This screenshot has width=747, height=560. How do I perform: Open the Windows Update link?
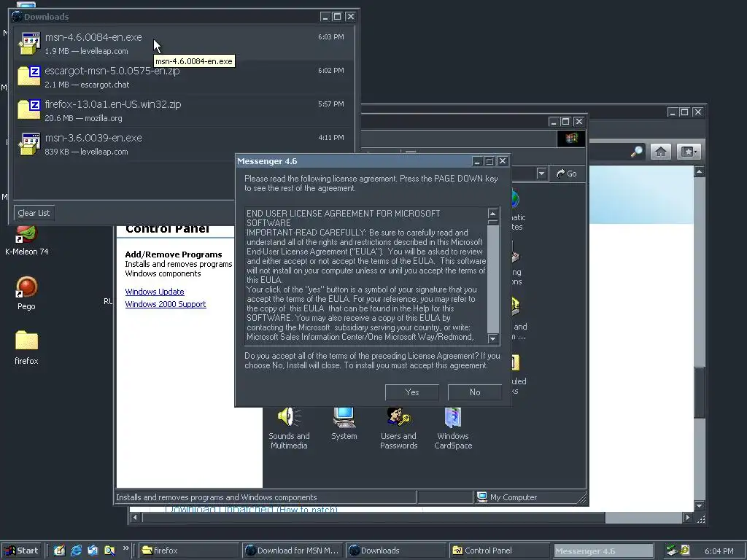click(x=155, y=292)
